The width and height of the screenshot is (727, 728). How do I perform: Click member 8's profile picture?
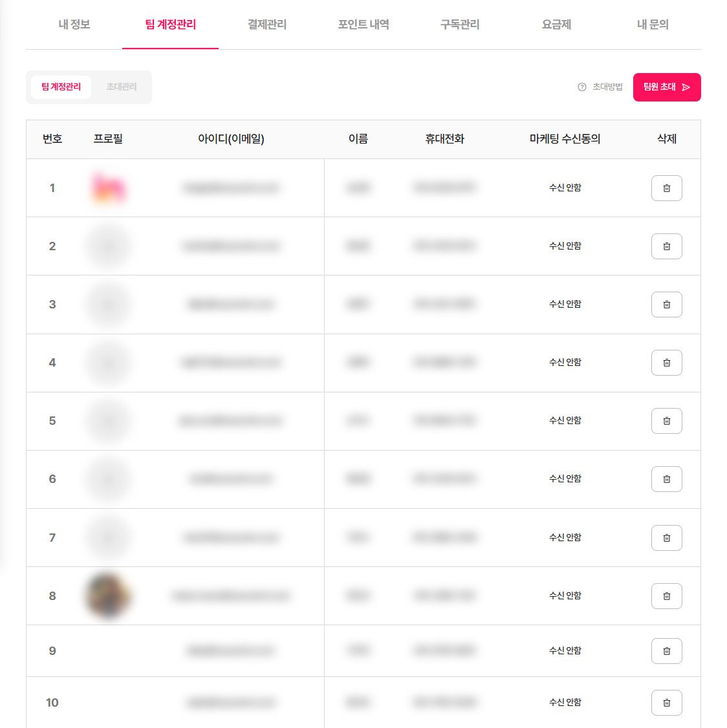pyautogui.click(x=108, y=595)
